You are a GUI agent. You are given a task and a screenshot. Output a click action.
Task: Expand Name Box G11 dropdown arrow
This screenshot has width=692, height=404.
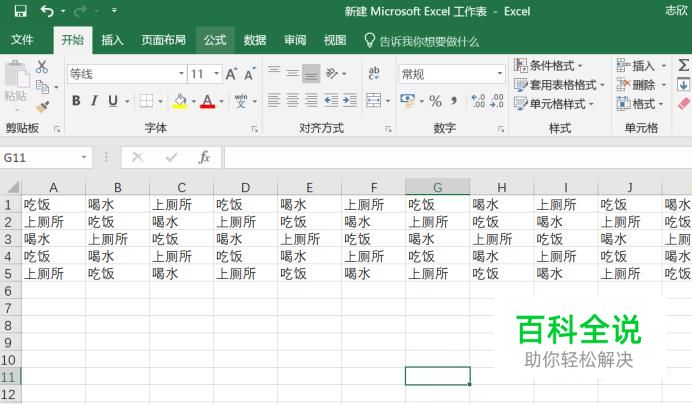coord(84,157)
